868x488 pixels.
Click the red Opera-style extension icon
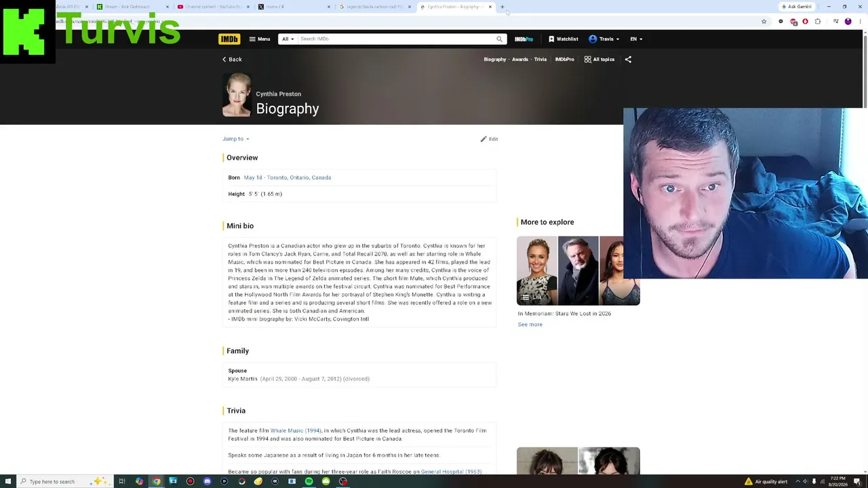(806, 22)
